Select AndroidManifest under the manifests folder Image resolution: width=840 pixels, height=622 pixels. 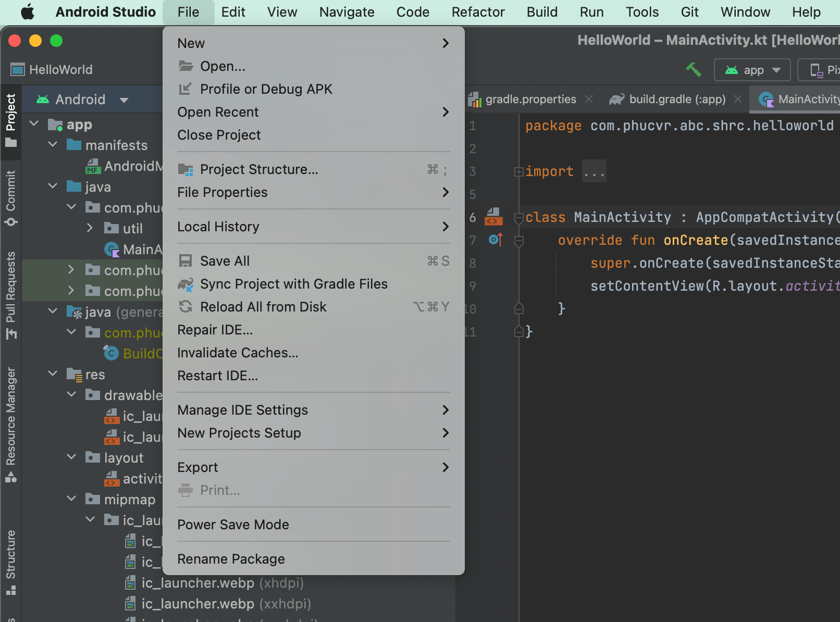pyautogui.click(x=130, y=166)
